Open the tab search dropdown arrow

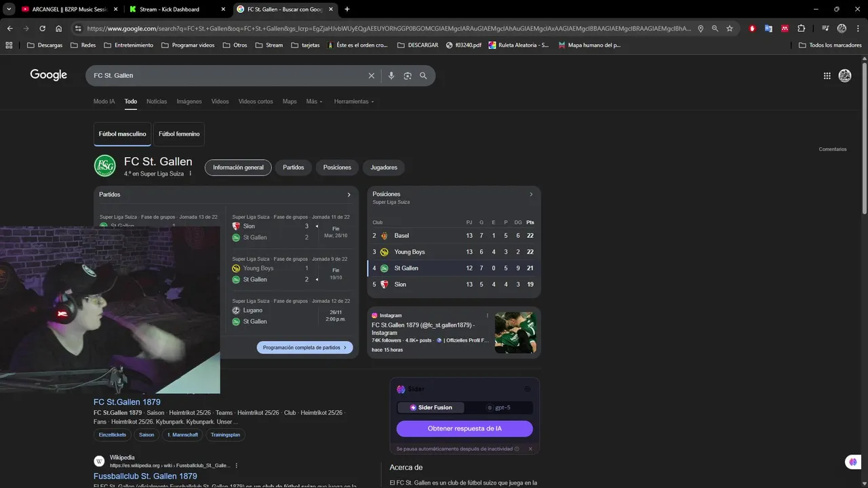pyautogui.click(x=9, y=9)
